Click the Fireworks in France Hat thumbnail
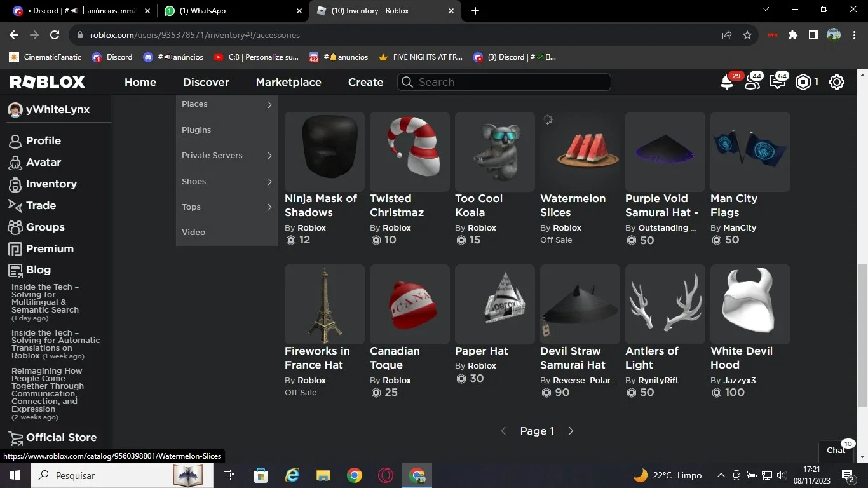This screenshot has height=488, width=868. click(325, 304)
